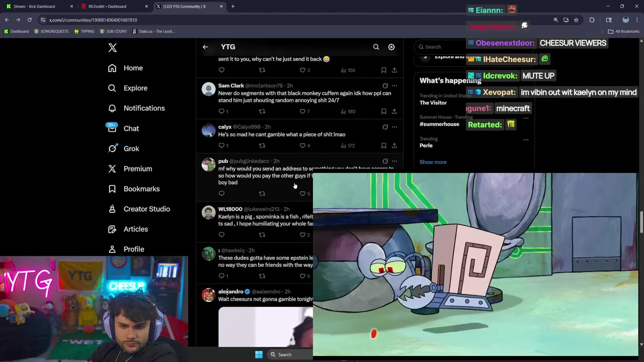Like pub's post
Viewport: 644px width, 362px height.
pyautogui.click(x=304, y=194)
